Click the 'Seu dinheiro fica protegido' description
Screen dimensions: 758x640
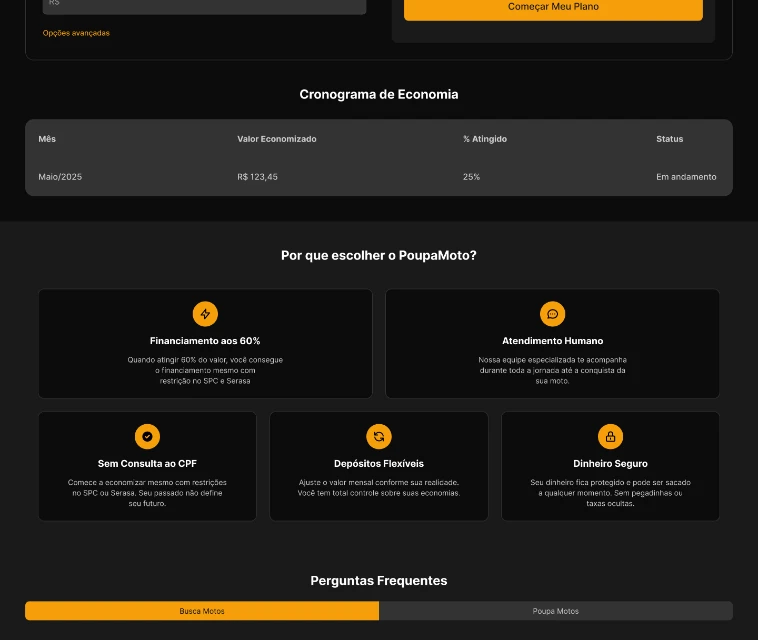click(x=610, y=493)
